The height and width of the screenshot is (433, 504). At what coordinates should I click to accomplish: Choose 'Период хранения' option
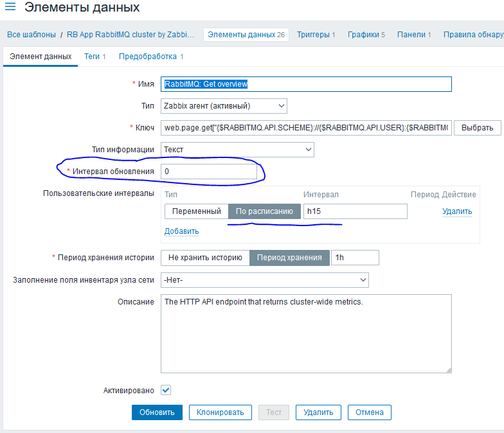point(289,258)
